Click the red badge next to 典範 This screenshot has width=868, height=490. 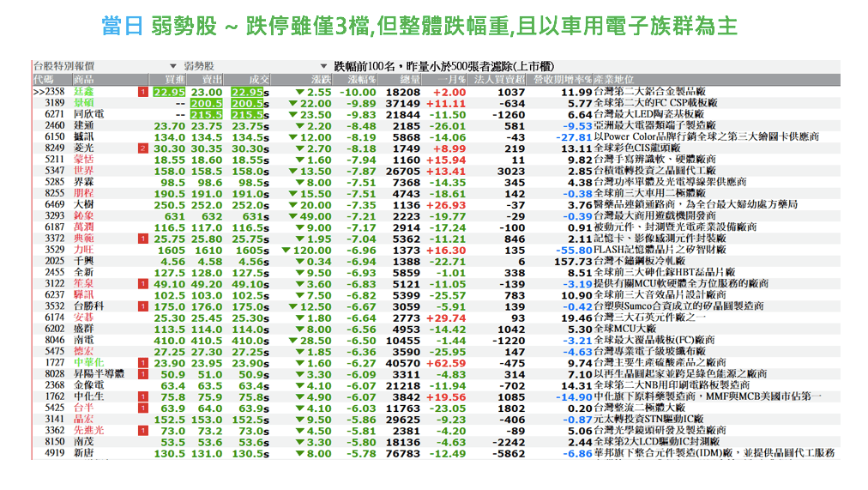(142, 238)
